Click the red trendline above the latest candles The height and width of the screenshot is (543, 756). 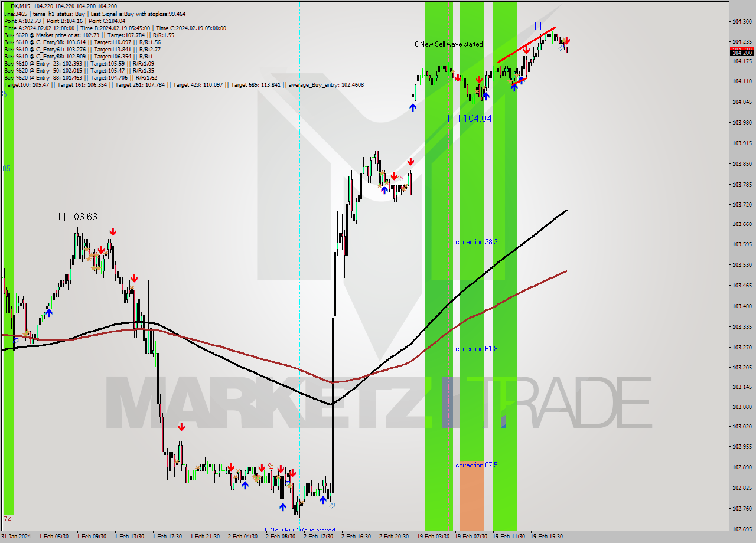click(526, 44)
